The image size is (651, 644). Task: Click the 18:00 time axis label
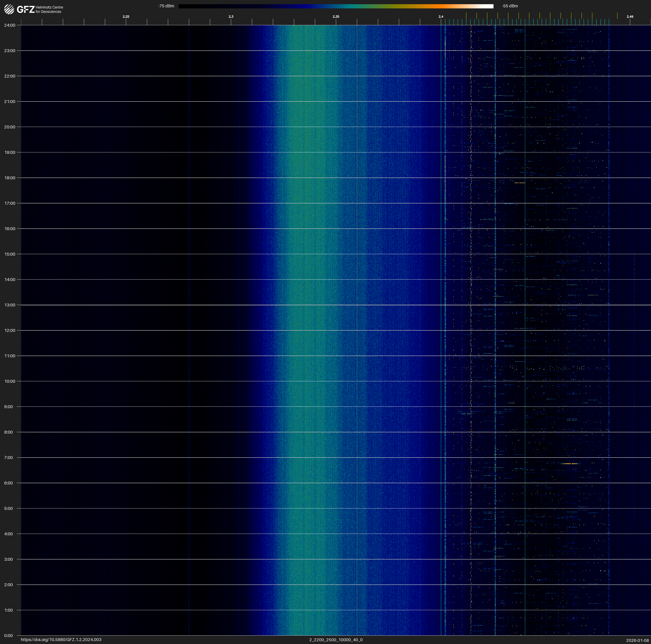(10, 178)
